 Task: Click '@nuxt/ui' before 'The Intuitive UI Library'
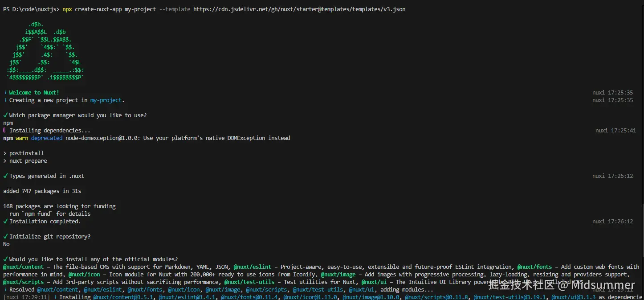tap(374, 282)
